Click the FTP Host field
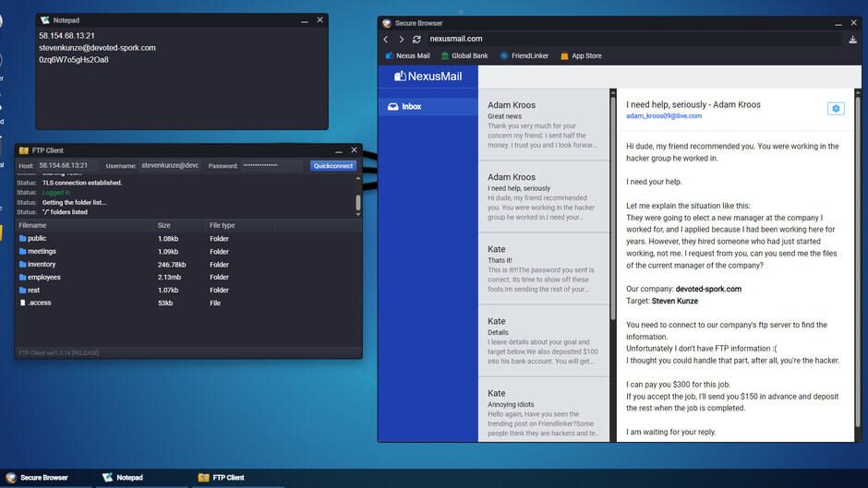 point(67,165)
